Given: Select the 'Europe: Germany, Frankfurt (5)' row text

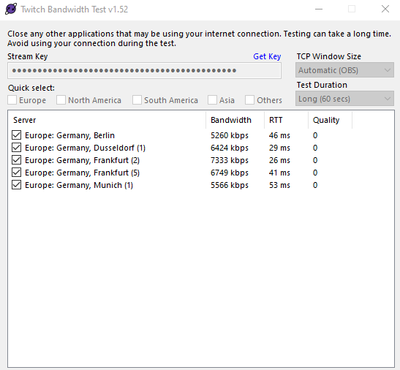Looking at the screenshot, I should coord(82,173).
